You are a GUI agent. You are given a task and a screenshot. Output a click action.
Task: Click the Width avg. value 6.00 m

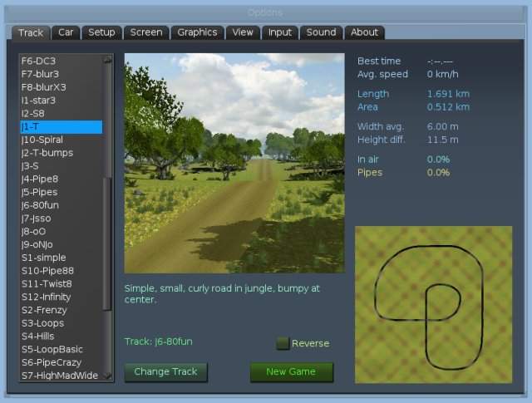click(443, 127)
